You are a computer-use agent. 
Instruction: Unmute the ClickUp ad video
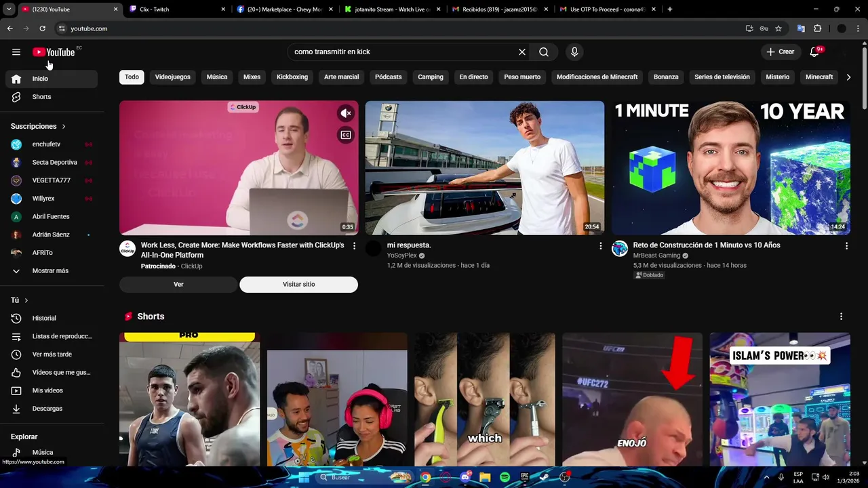[346, 113]
